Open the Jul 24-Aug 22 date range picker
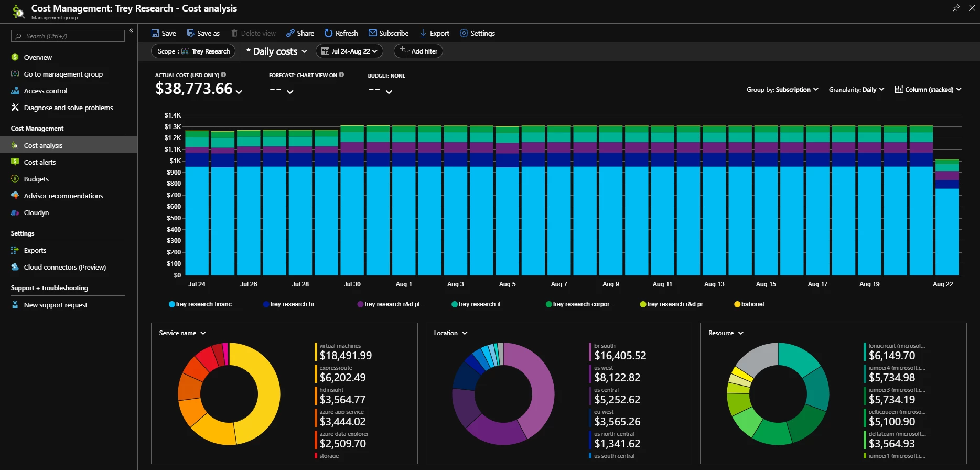Screen dimensions: 980x470 pyautogui.click(x=349, y=51)
